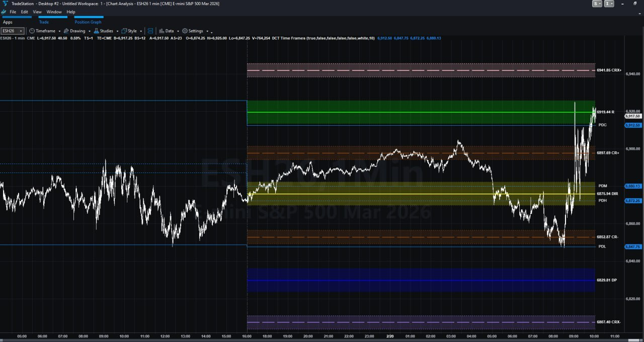Click the Studies flask icon
Image resolution: width=644 pixels, height=342 pixels.
(x=96, y=31)
